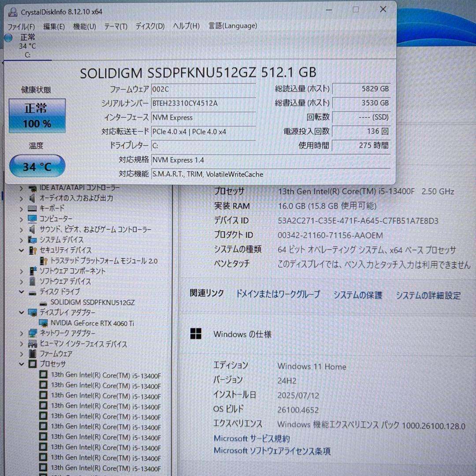This screenshot has width=476, height=476.
Task: Expand the IDE ATA/ATAPI コントローラー node
Action: coord(21,189)
